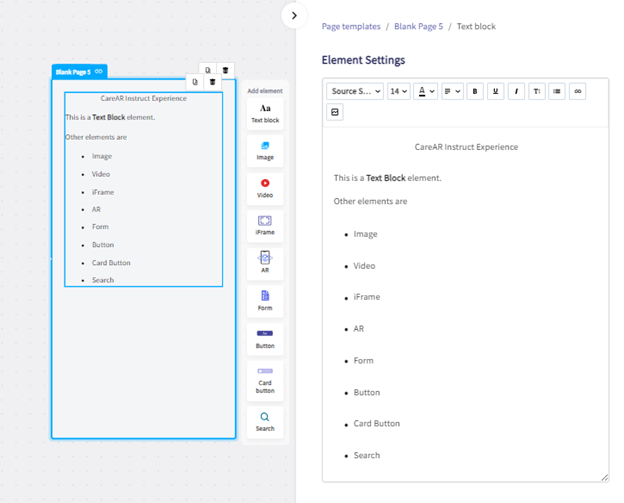624x503 pixels.
Task: Click the Add element label
Action: tap(265, 91)
